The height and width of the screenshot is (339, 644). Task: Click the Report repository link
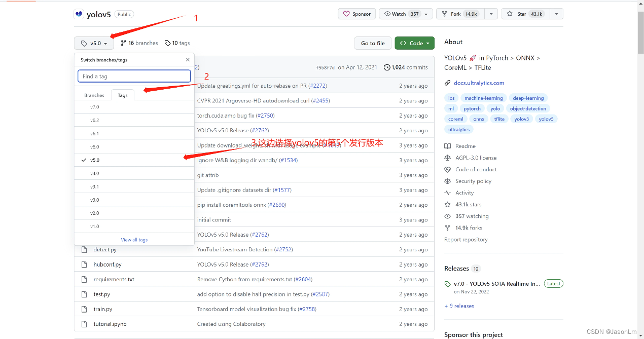pyautogui.click(x=466, y=240)
